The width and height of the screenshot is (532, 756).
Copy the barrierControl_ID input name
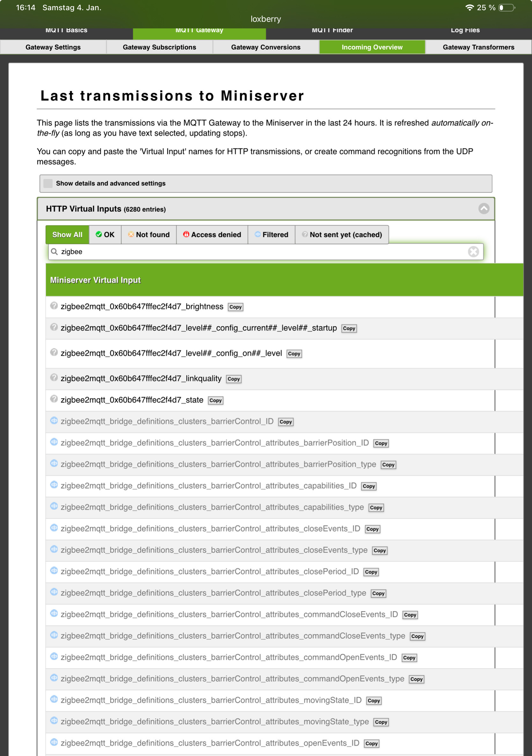pos(286,422)
